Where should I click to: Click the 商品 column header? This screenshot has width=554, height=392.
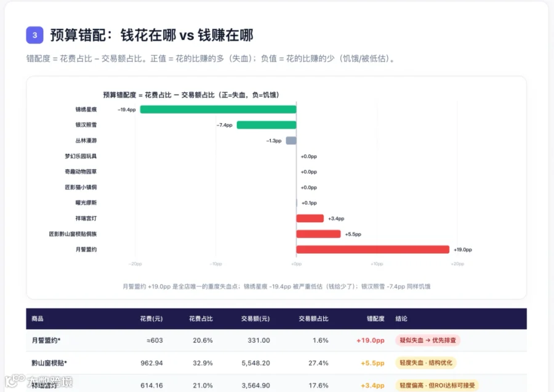tap(38, 319)
